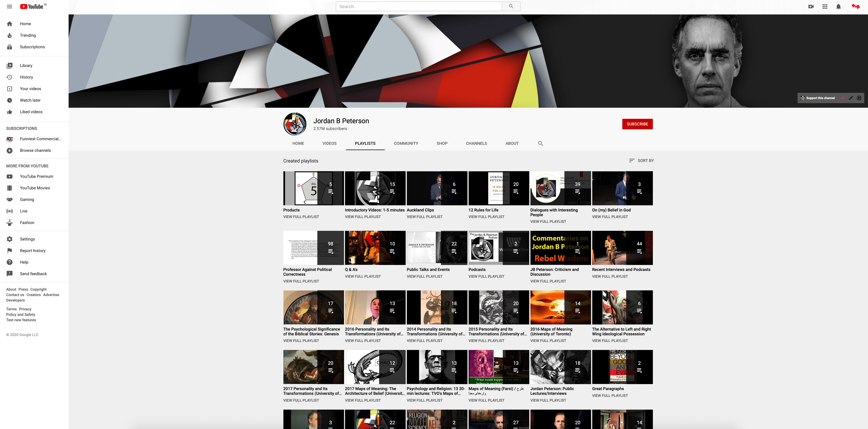The width and height of the screenshot is (868, 429).
Task: Open JB Peterson Criticism and Discussion thumbnail
Action: coord(560,248)
